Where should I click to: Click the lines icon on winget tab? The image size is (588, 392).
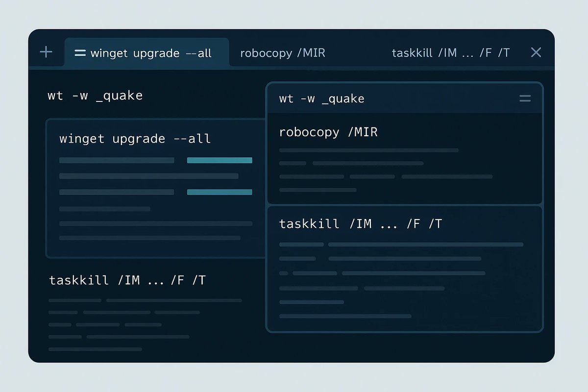80,53
